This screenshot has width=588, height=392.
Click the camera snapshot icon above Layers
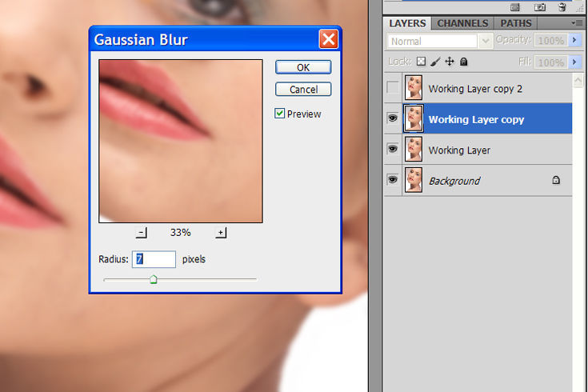(539, 7)
